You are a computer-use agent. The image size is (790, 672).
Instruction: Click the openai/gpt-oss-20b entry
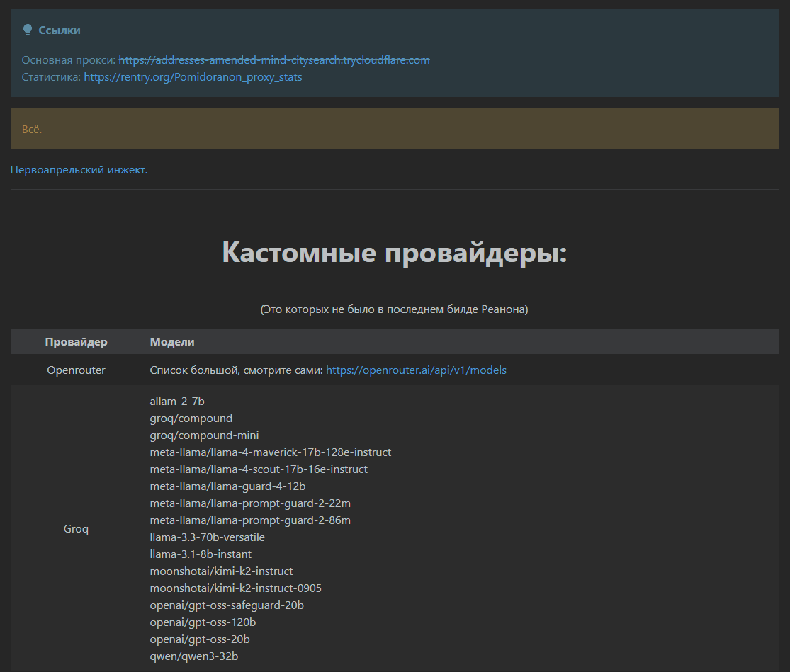(200, 639)
